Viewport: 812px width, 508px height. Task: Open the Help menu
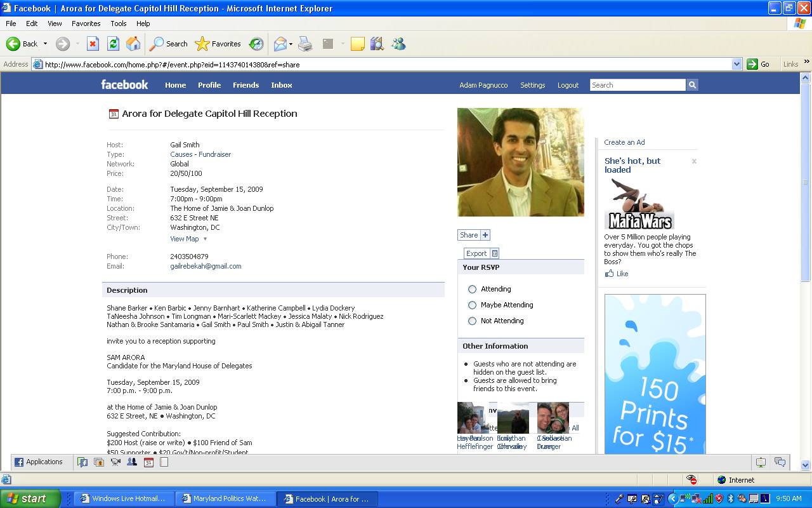click(143, 23)
